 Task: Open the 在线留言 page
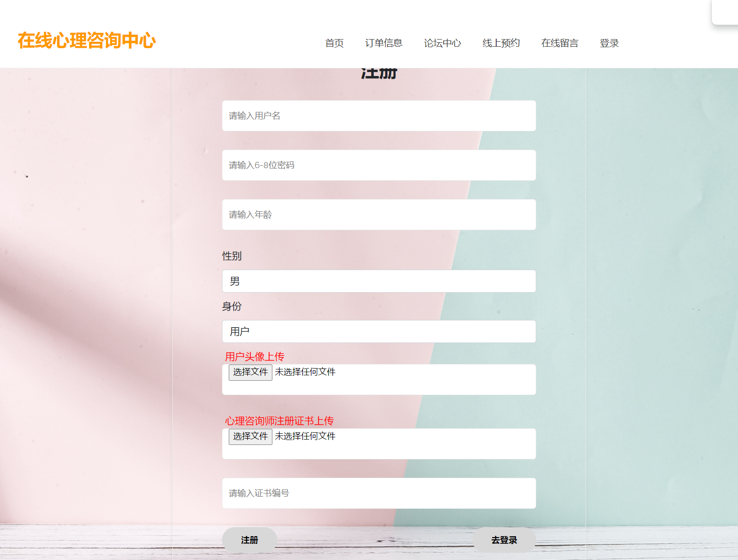coord(560,43)
